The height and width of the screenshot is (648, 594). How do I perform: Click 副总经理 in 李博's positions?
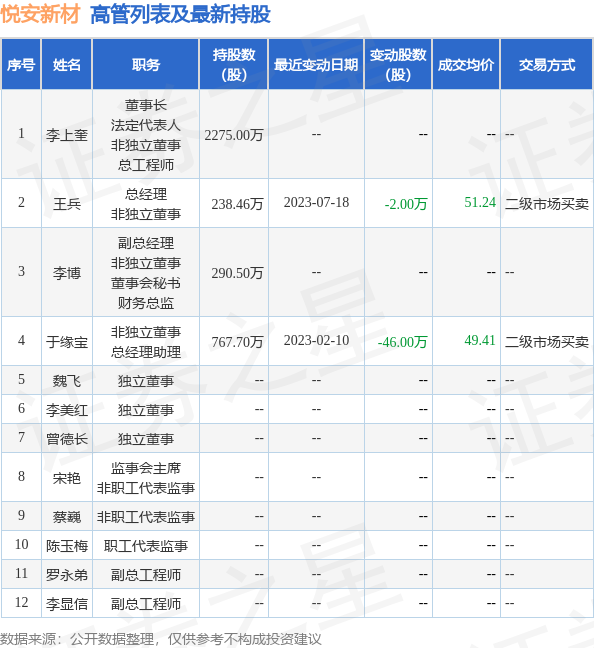[x=146, y=243]
